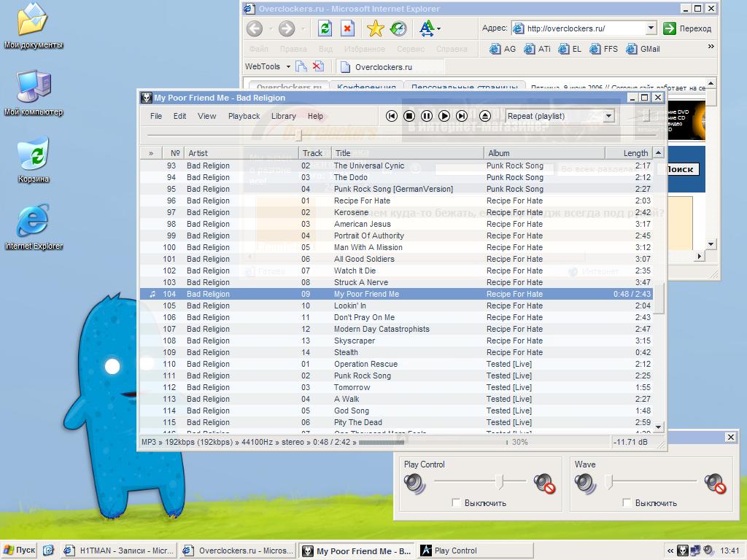
Task: Click the text size icon in Internet Explorer
Action: [427, 28]
